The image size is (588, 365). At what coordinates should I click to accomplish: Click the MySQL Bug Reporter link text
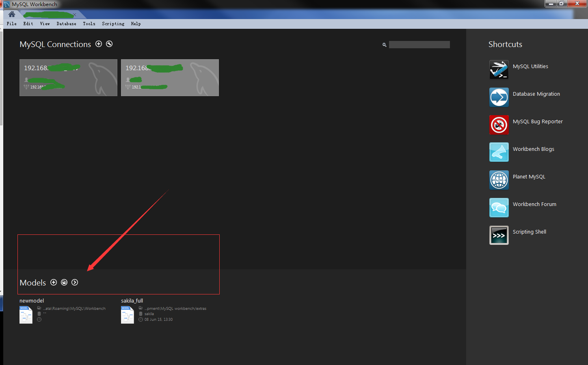point(538,121)
